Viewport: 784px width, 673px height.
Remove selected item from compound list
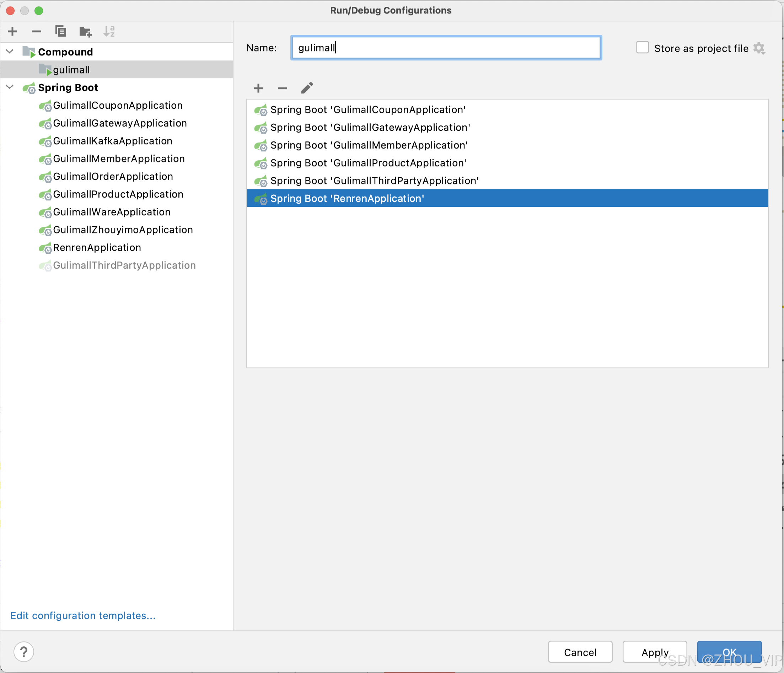coord(282,88)
